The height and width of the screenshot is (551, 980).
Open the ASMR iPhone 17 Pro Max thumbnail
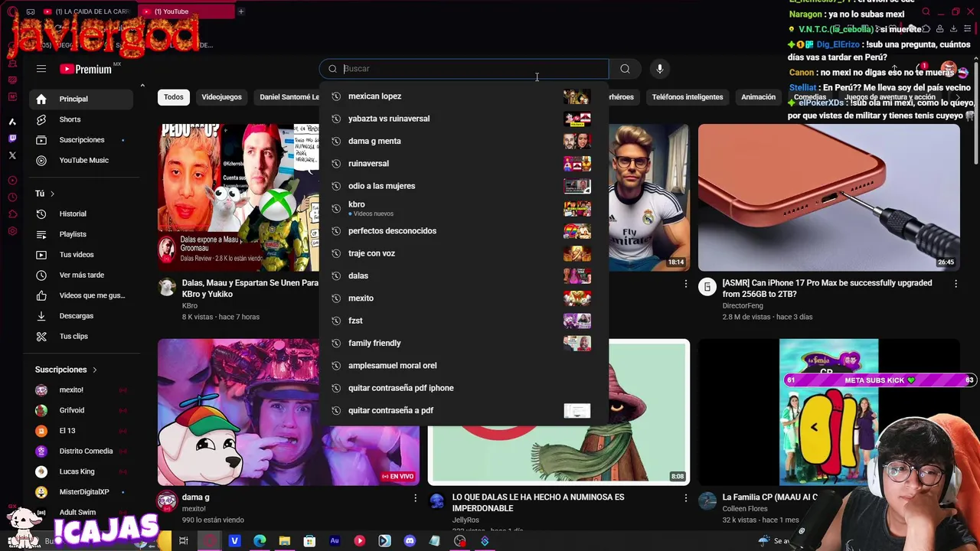click(828, 197)
